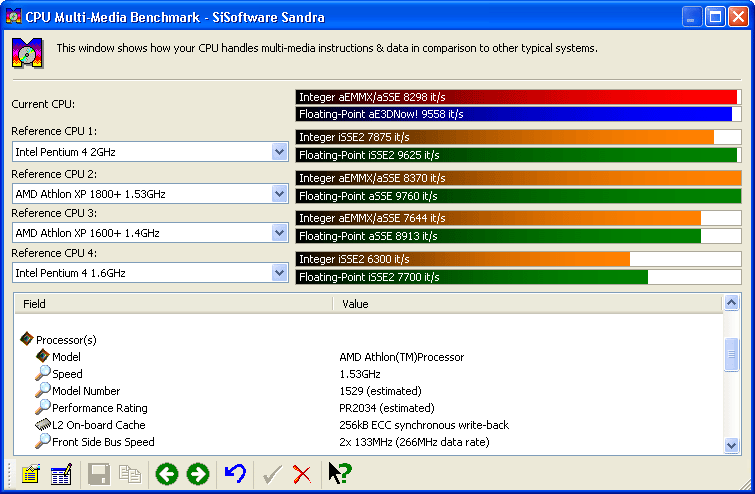Select the Intel Pentium 4 2GHz combo box
This screenshot has width=755, height=494.
click(150, 152)
